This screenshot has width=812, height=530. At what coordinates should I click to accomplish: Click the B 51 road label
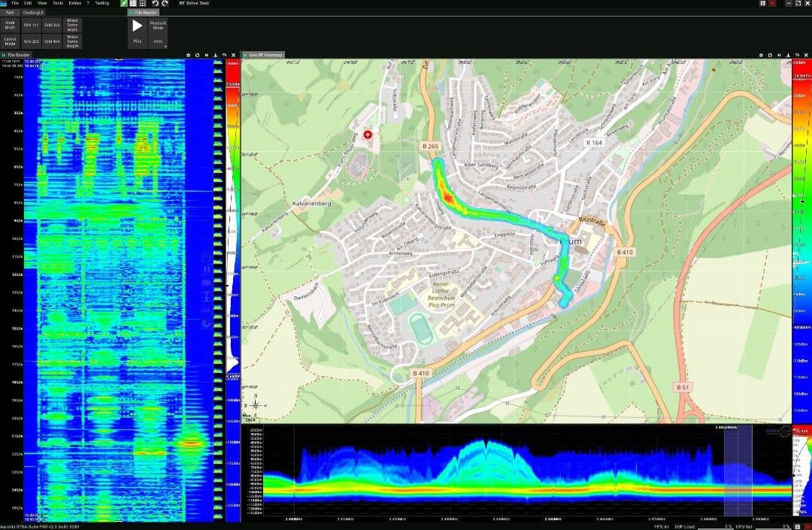coord(683,387)
